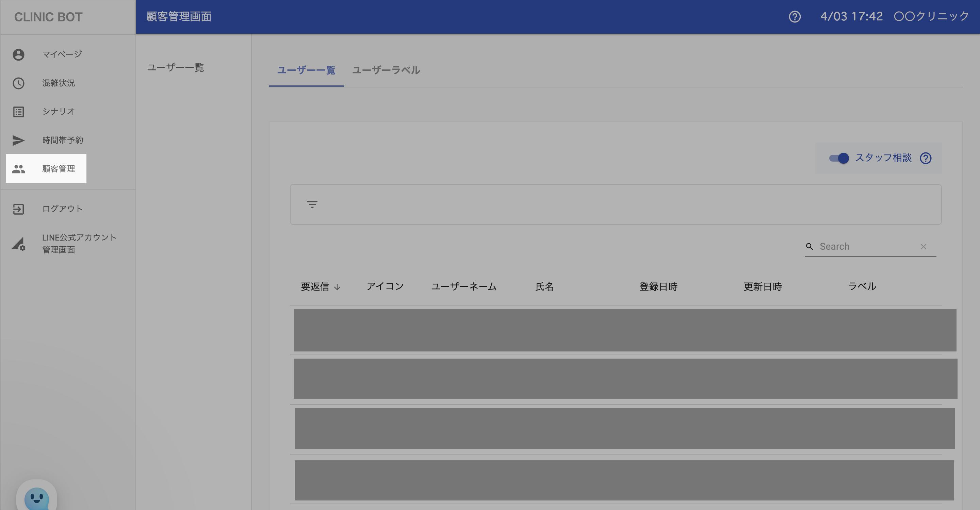Click the help icon beside スタッフ相談

pos(925,158)
